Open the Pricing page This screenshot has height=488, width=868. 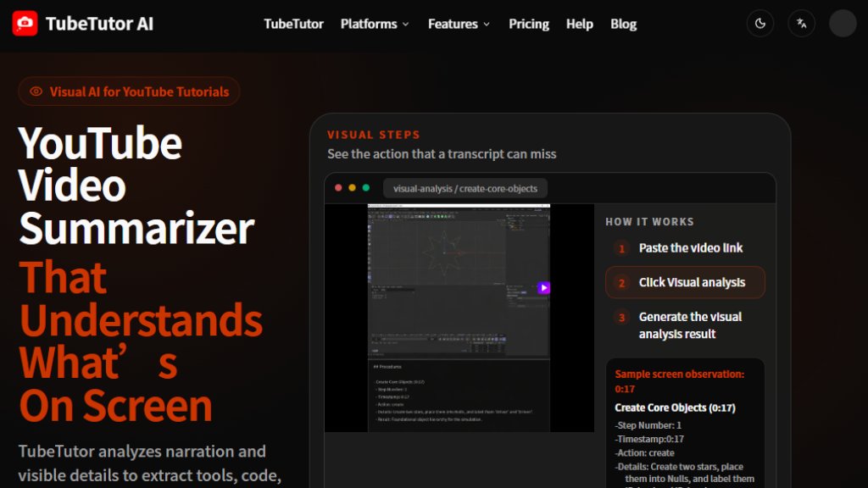point(529,25)
